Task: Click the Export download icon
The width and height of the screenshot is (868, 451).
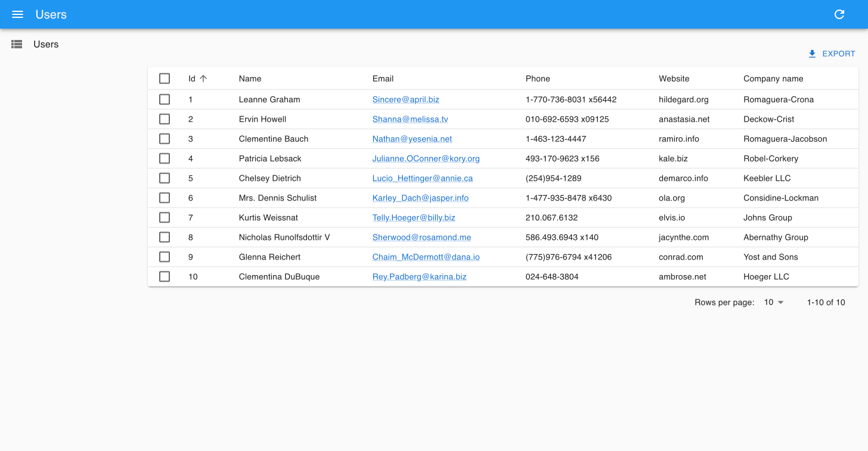Action: coord(812,54)
